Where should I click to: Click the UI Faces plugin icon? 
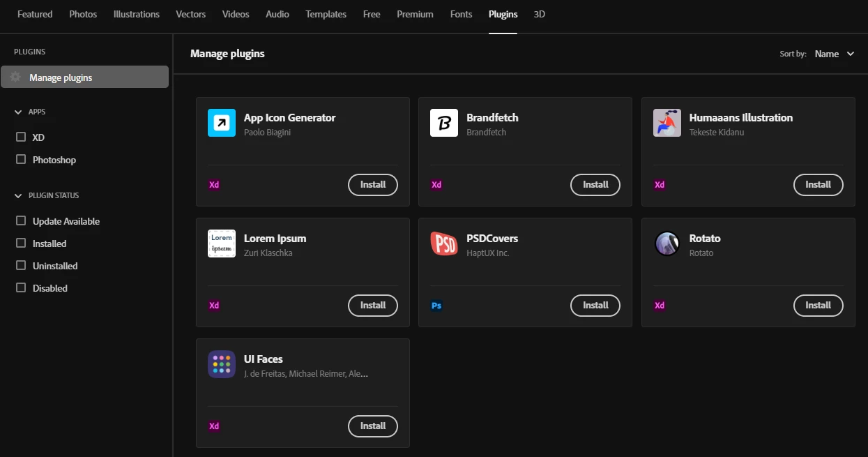coord(222,364)
